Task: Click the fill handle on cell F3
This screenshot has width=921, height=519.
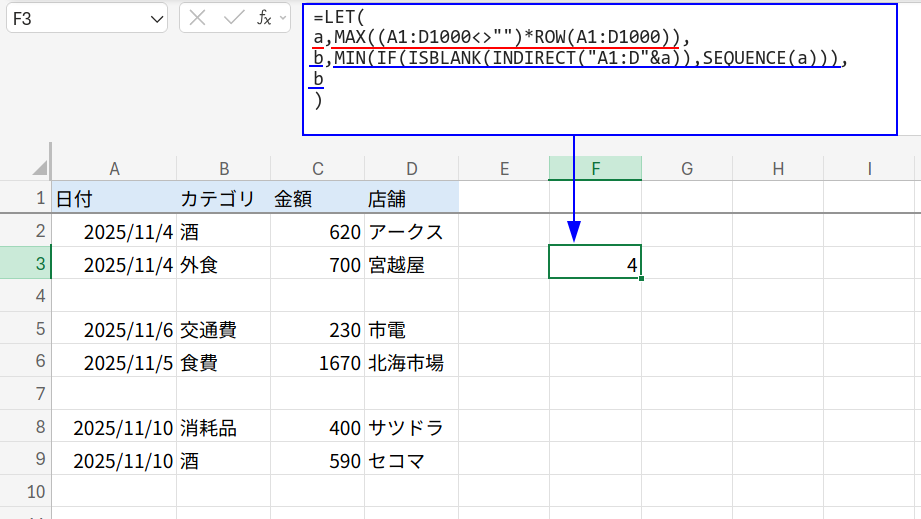Action: tap(641, 278)
